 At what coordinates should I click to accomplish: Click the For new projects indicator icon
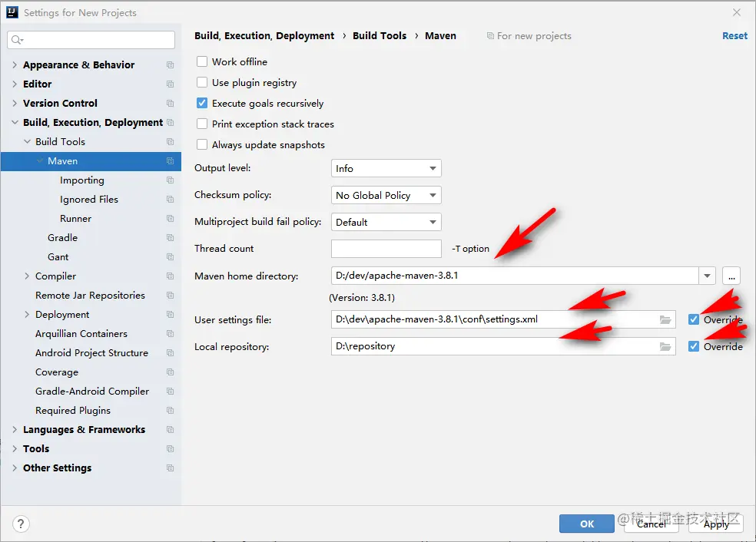pos(490,36)
